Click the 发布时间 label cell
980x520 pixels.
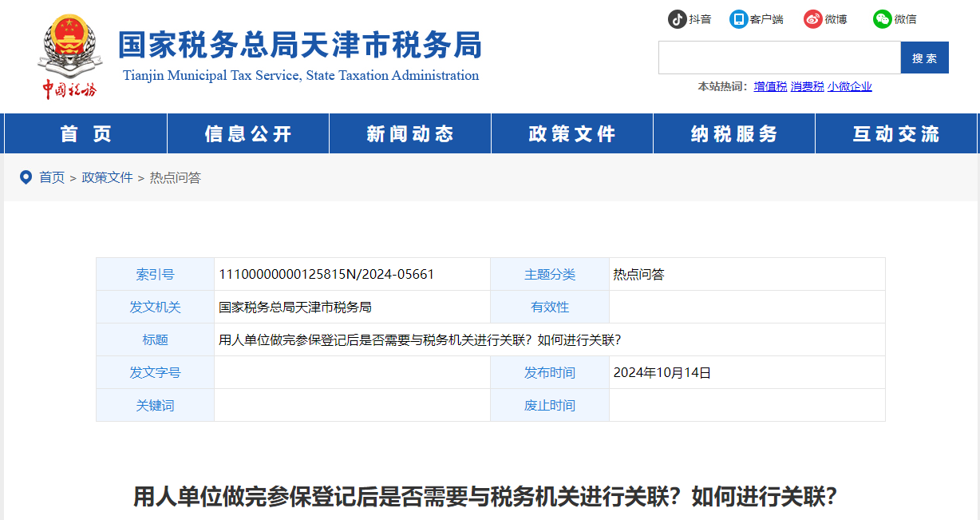point(550,372)
